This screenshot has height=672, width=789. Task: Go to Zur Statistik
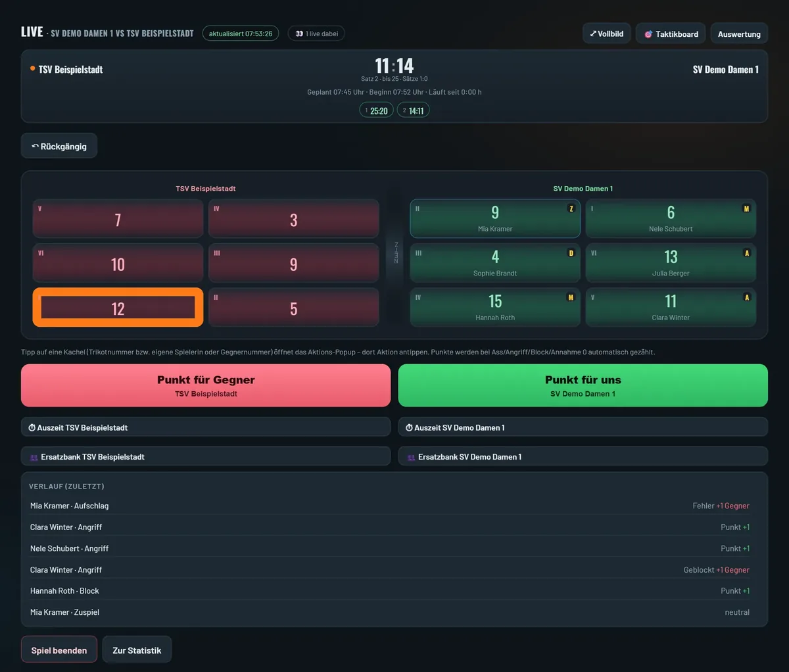pos(137,650)
